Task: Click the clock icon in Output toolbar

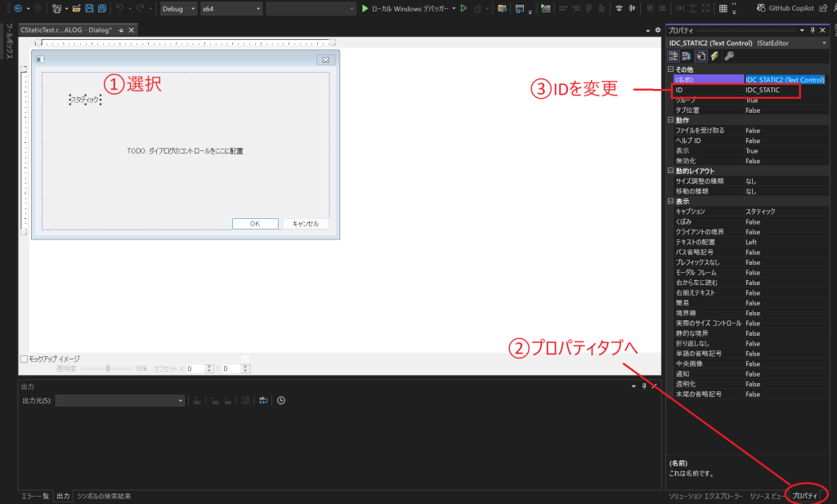Action: [281, 401]
